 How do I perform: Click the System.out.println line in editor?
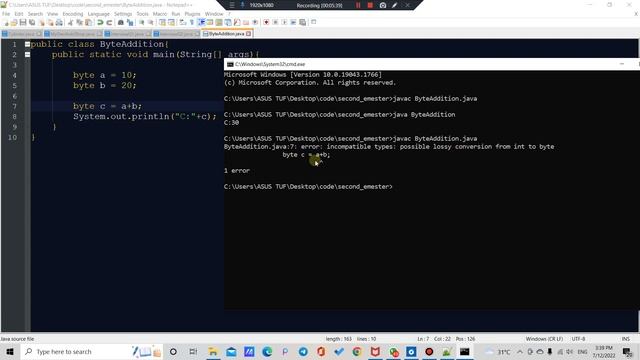click(x=144, y=116)
